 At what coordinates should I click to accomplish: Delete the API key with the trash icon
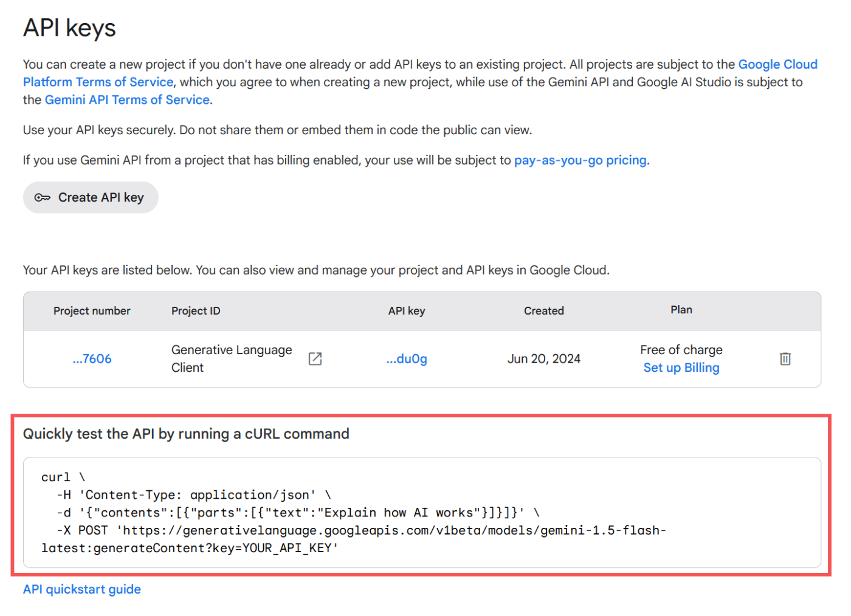coord(785,359)
